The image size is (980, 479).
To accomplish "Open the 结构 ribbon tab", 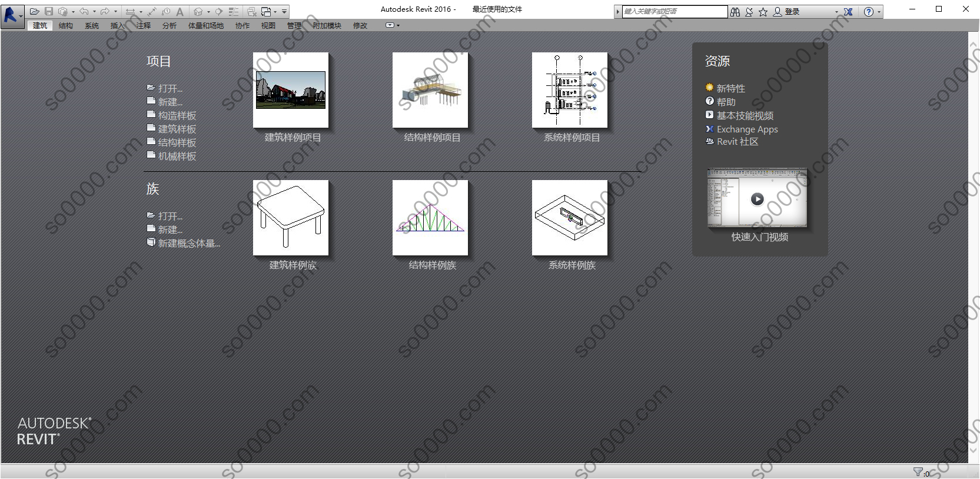I will [x=66, y=25].
